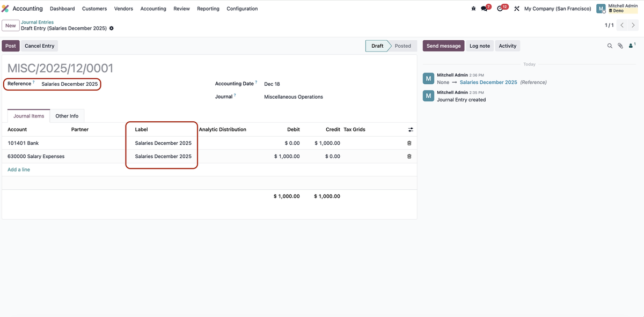Image resolution: width=644 pixels, height=317 pixels.
Task: Click the wrench tools icon
Action: [516, 9]
